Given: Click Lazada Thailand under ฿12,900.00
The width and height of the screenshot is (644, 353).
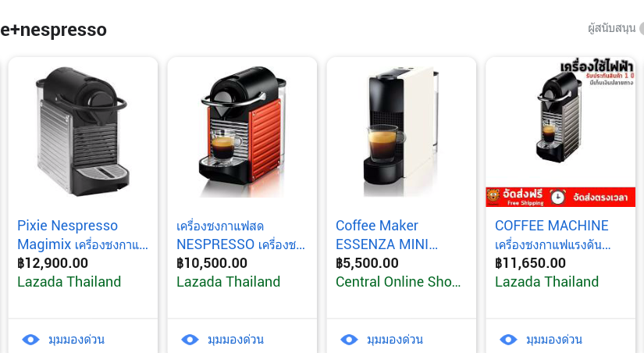Looking at the screenshot, I should (x=69, y=282).
